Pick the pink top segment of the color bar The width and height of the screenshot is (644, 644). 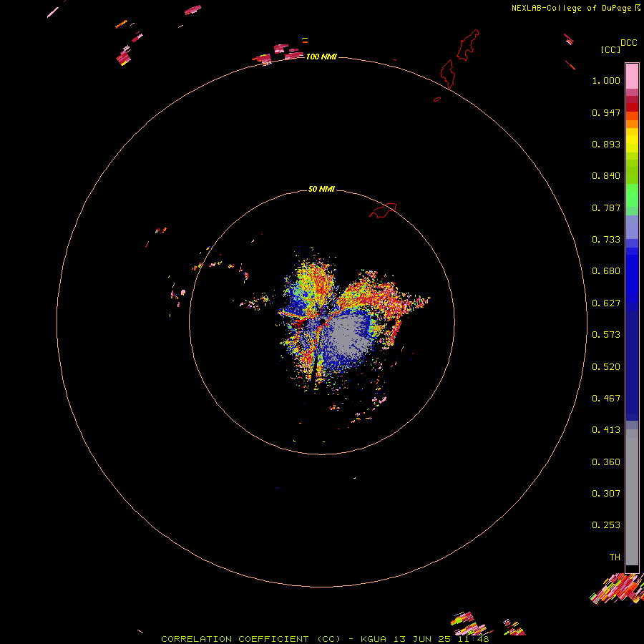click(632, 76)
